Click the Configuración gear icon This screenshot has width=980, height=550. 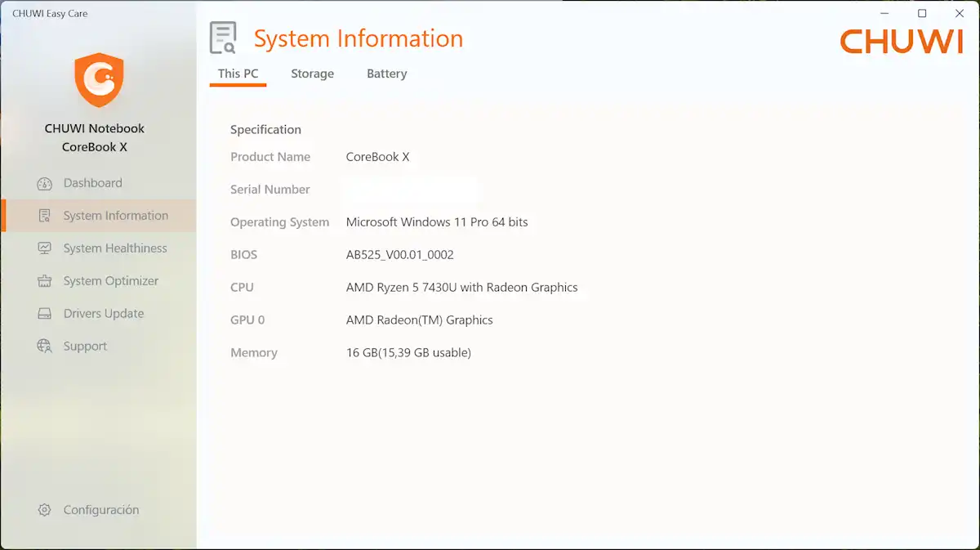(x=45, y=510)
